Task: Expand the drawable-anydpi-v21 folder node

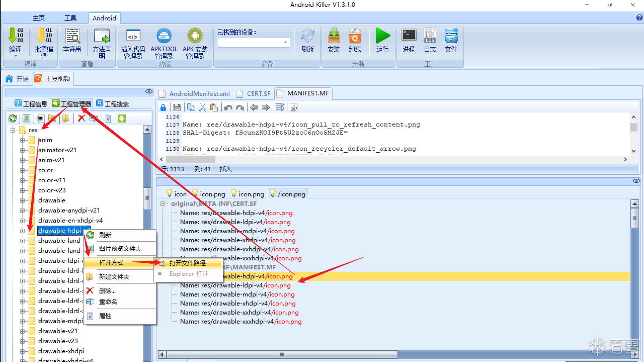Action: pyautogui.click(x=22, y=210)
